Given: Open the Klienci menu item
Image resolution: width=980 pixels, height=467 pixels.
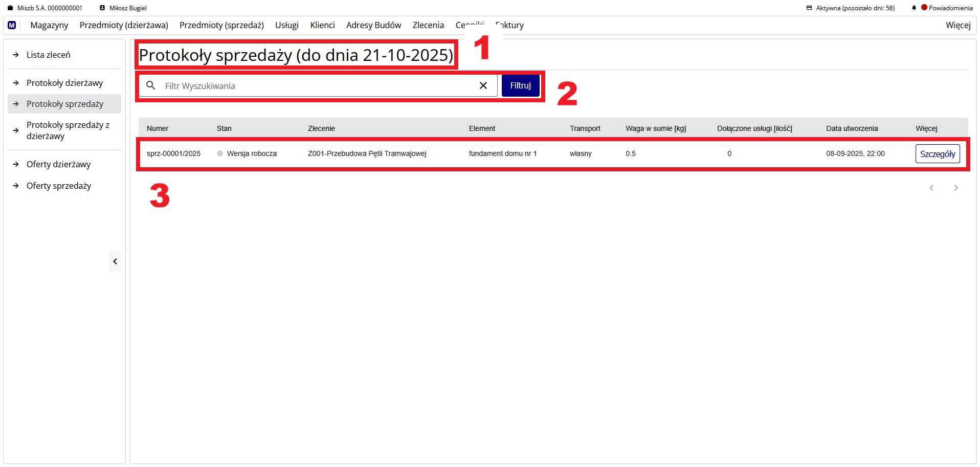Looking at the screenshot, I should (322, 25).
